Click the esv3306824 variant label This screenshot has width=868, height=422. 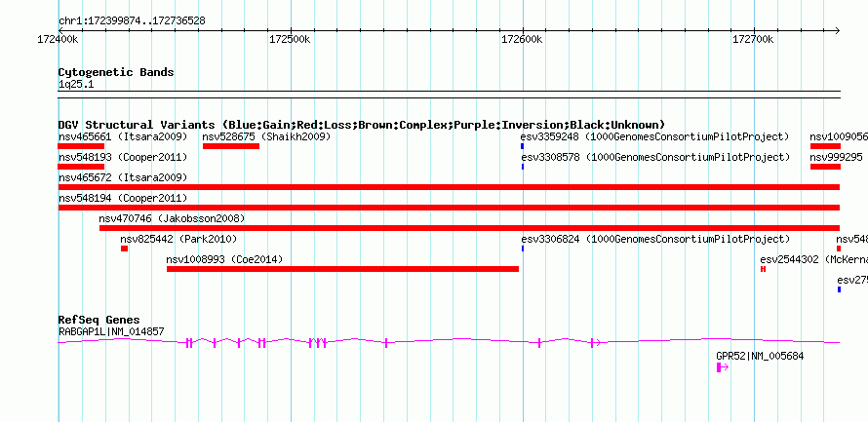(x=654, y=239)
